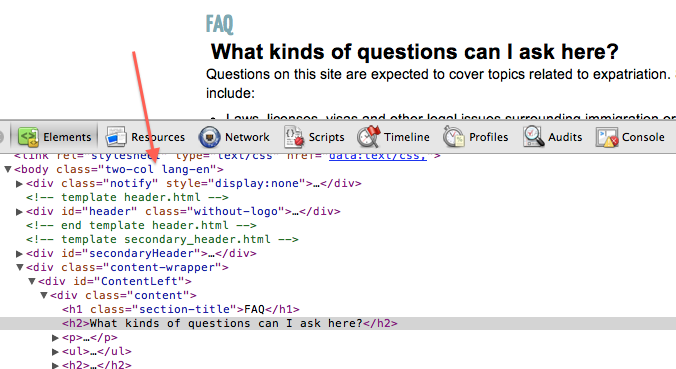Open the Network panel icon
The width and height of the screenshot is (676, 369).
tap(210, 137)
